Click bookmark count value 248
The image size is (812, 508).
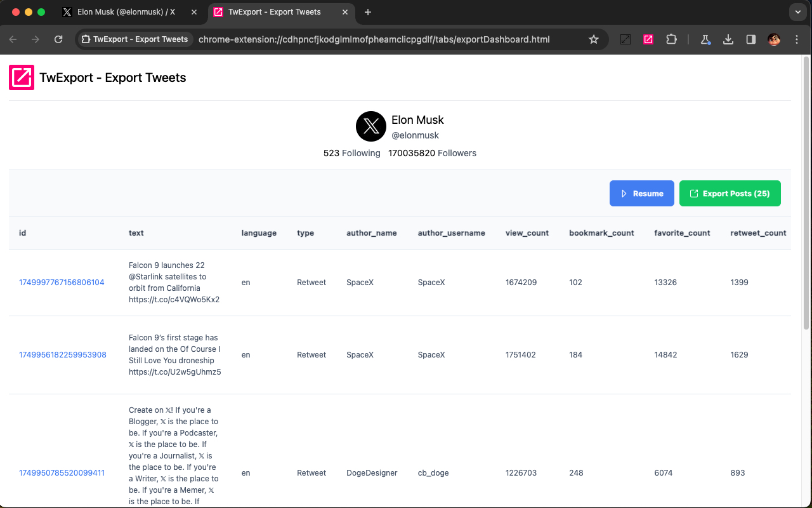tap(576, 473)
